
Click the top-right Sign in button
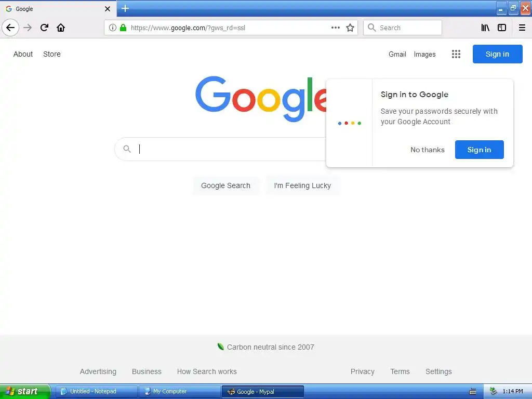coord(497,54)
